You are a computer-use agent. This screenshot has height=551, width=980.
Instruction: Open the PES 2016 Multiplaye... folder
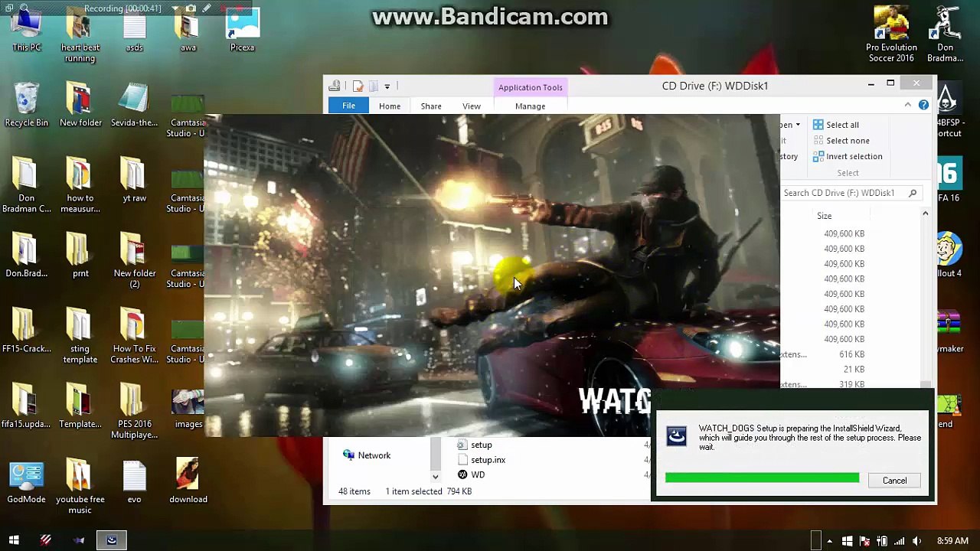point(134,411)
